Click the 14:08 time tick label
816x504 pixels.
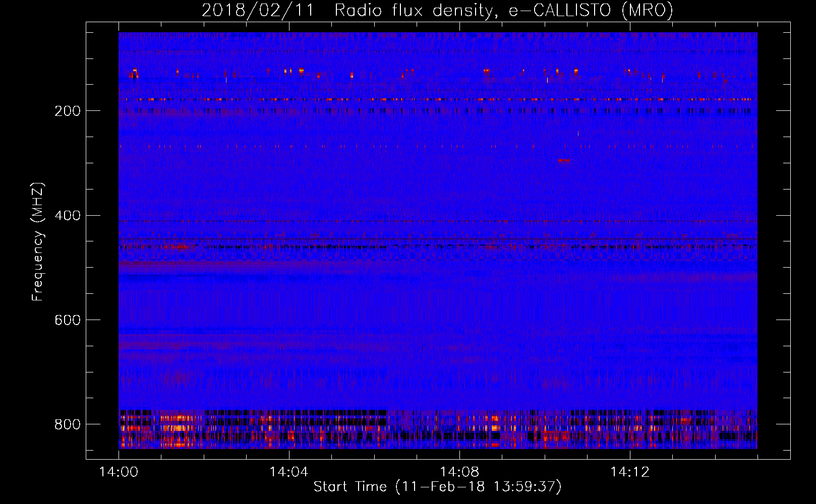459,472
